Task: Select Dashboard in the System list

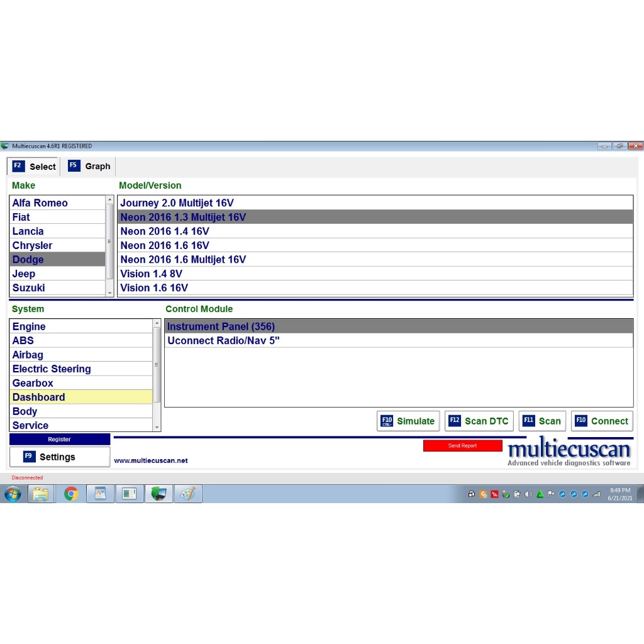Action: click(81, 397)
